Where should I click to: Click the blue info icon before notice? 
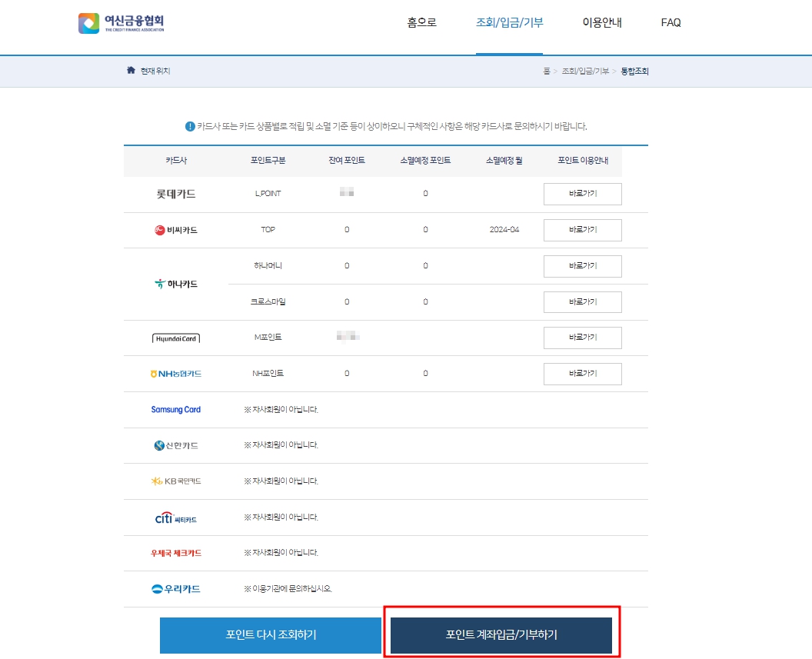190,126
